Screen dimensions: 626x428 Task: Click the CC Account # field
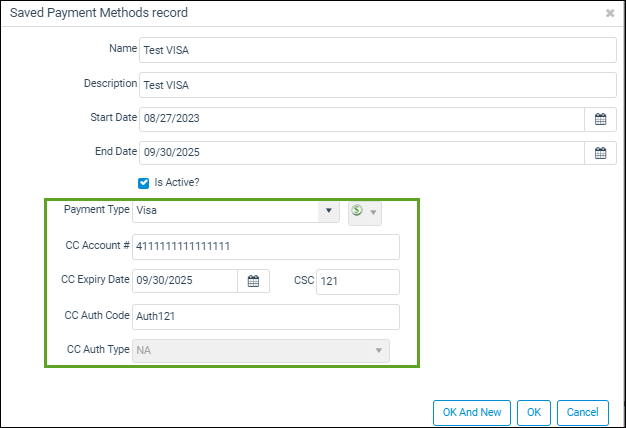265,247
